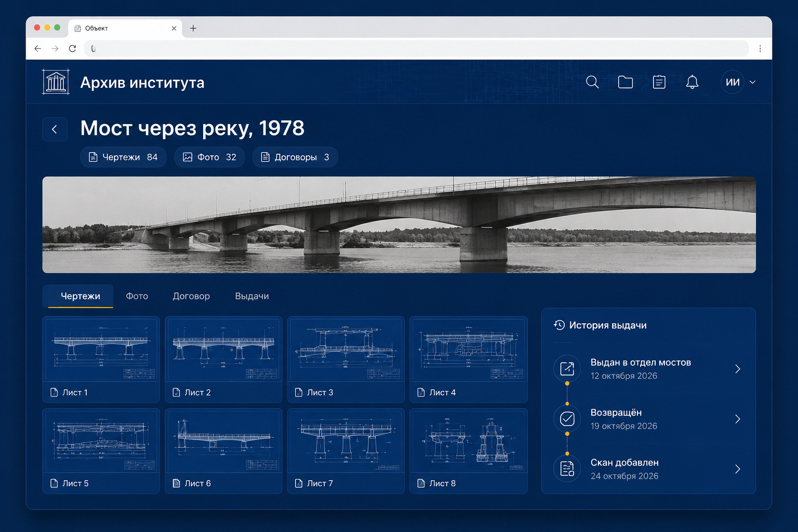The height and width of the screenshot is (532, 798).
Task: Open the Лист 3 drawing thumbnail
Action: pos(346,360)
